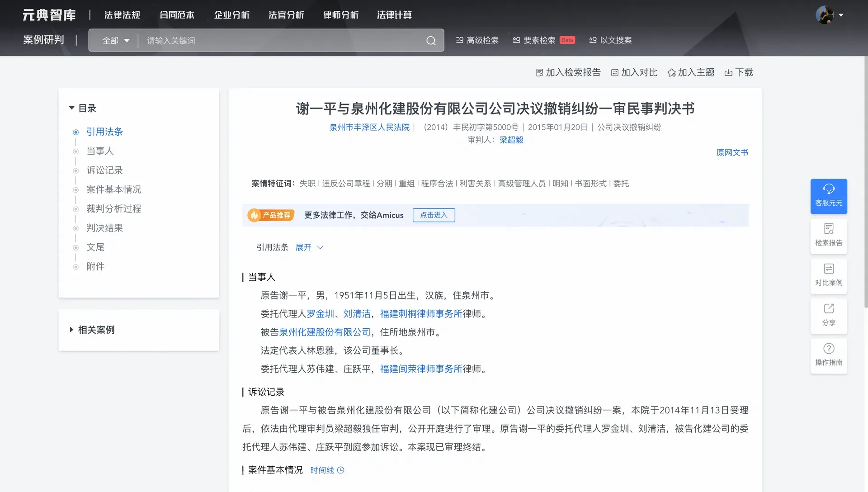
Task: Open 高级检索 advanced search
Action: click(477, 40)
